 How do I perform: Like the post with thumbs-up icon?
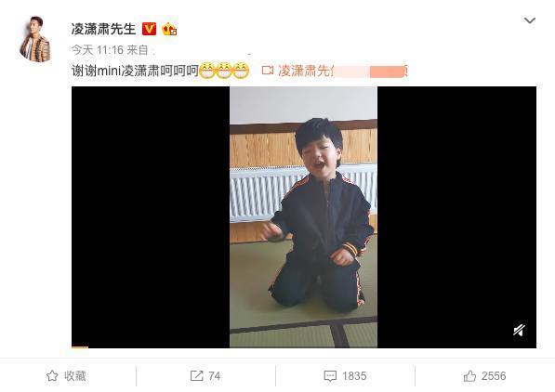(x=469, y=375)
